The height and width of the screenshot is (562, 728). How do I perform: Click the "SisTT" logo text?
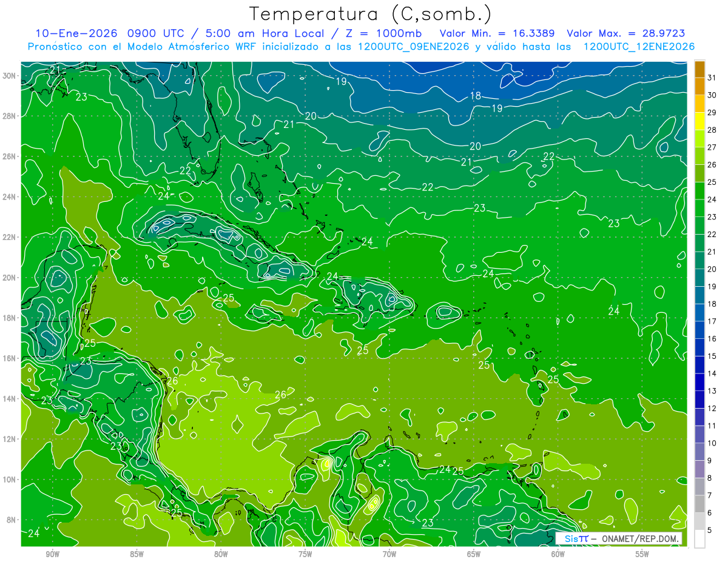pyautogui.click(x=576, y=538)
